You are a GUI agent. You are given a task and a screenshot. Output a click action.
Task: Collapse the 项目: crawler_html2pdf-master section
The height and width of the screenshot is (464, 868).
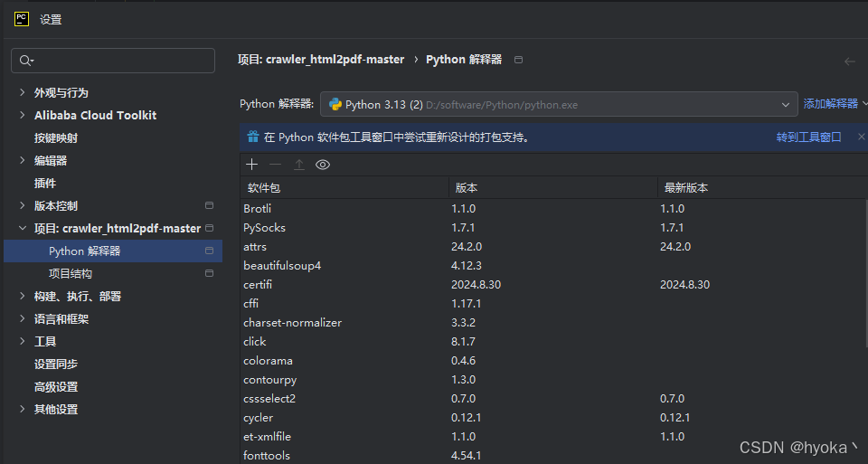[22, 228]
